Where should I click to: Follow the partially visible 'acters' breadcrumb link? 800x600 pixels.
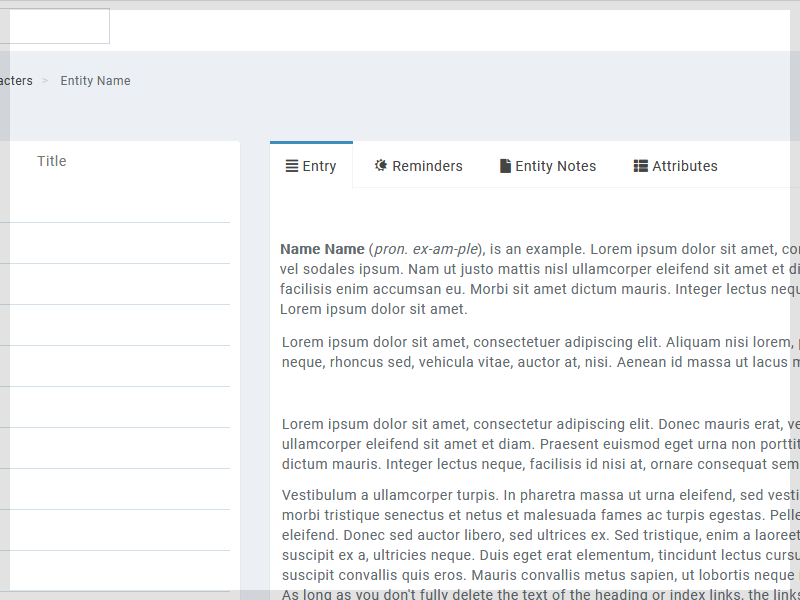click(x=16, y=81)
